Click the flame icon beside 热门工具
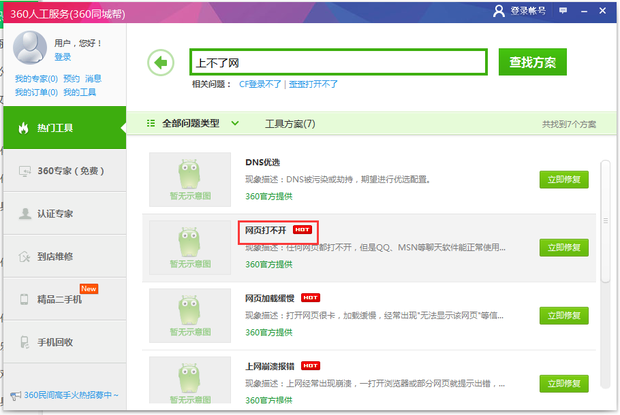Image resolution: width=620 pixels, height=415 pixels. click(23, 128)
